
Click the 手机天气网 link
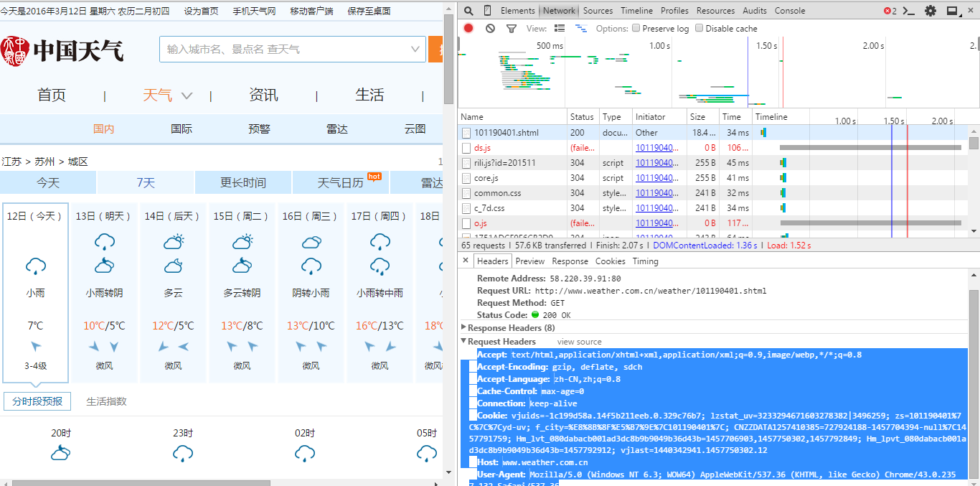254,11
